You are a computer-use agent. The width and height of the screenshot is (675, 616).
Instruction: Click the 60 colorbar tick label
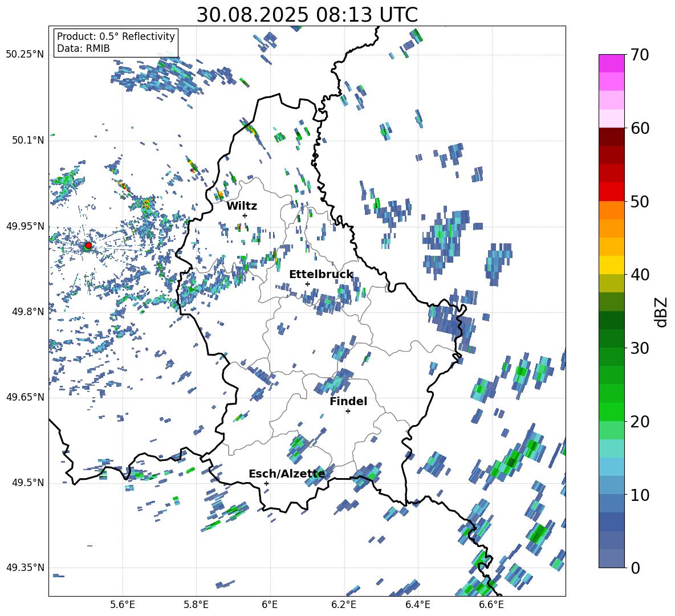point(640,128)
